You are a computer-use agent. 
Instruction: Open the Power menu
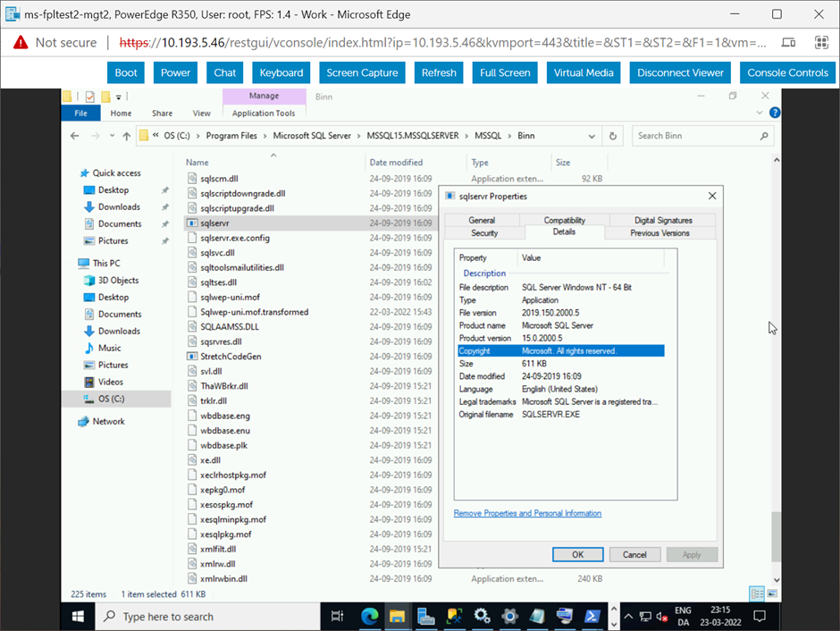tap(175, 73)
